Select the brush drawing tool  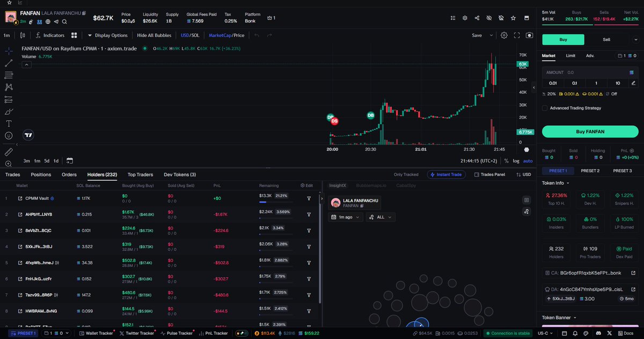[x=9, y=111]
